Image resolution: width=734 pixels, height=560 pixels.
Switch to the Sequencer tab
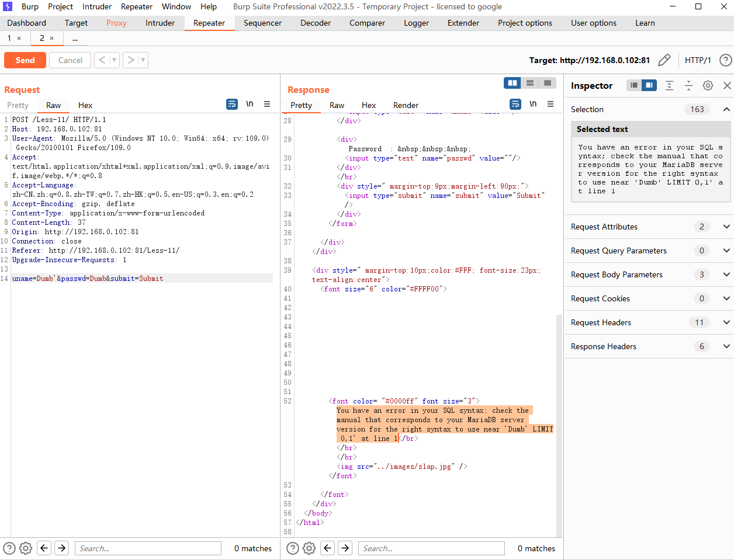pyautogui.click(x=262, y=23)
